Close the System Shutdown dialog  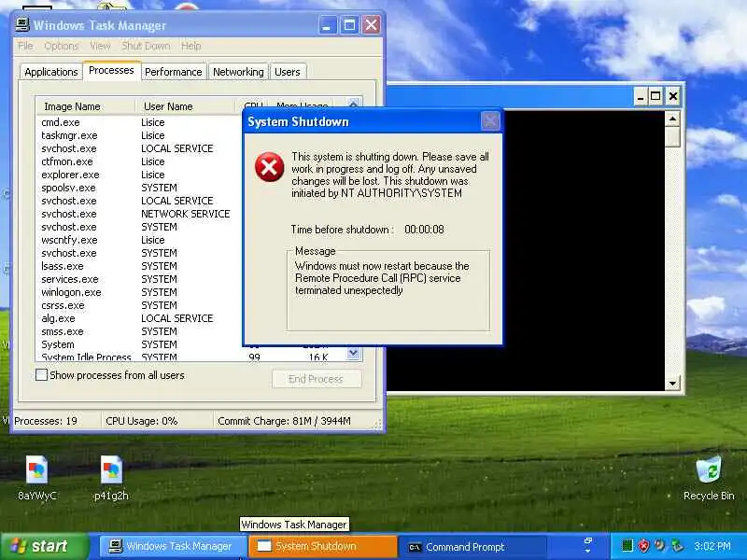pyautogui.click(x=490, y=121)
